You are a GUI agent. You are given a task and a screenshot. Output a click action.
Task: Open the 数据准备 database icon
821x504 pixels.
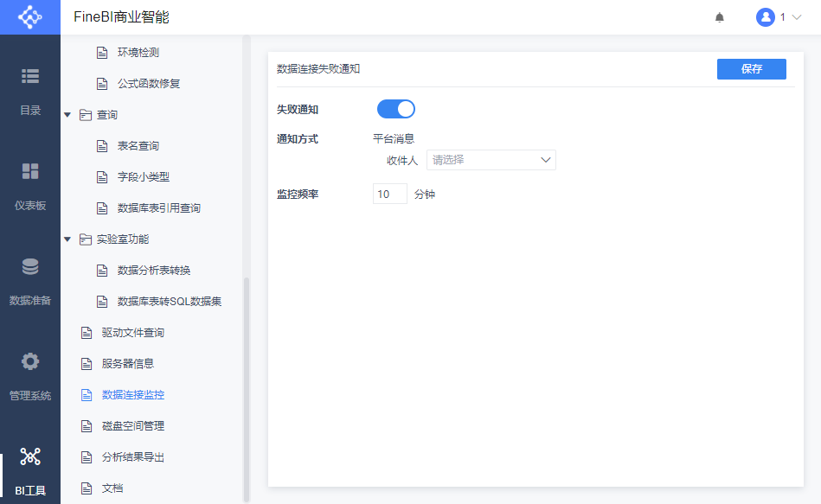click(x=30, y=266)
